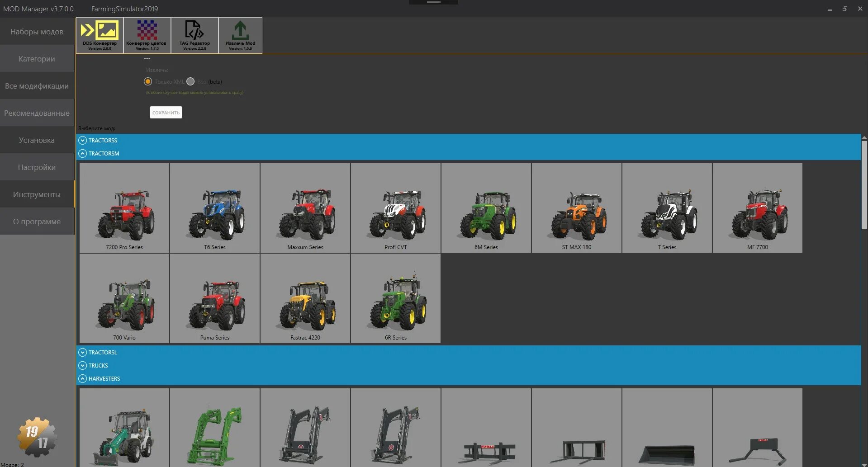Screen dimensions: 868x467
Task: Select the 700 Vario tractor mod
Action: 124,298
